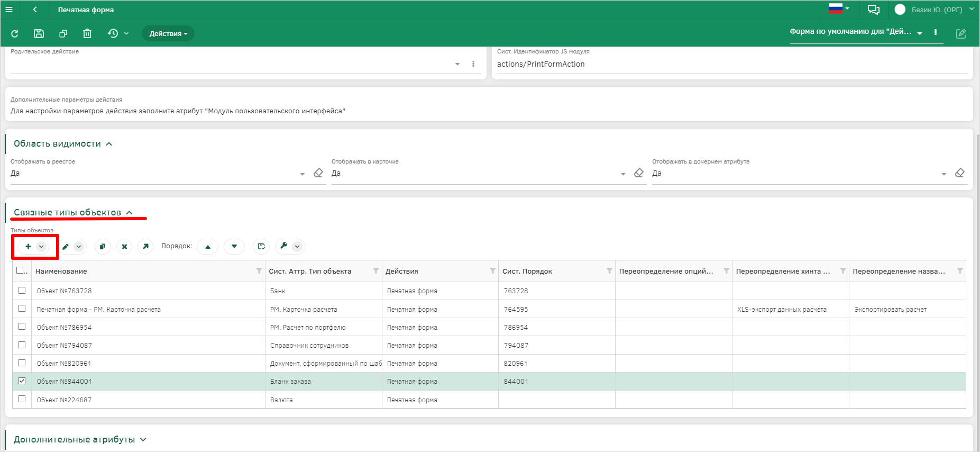Expand Дополнительные атрибуты section
The width and height of the screenshot is (980, 452).
pos(80,440)
